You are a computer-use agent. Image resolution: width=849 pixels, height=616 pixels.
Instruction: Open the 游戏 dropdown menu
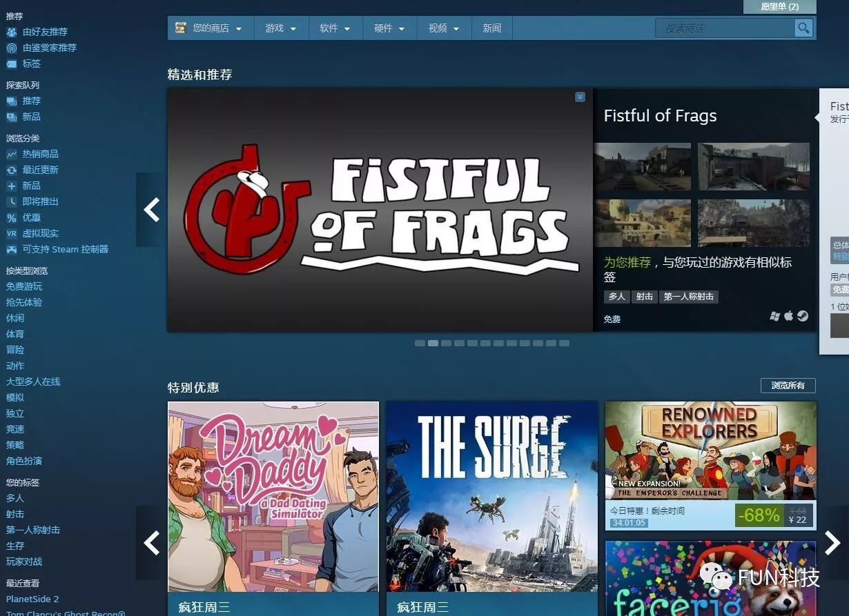point(280,28)
